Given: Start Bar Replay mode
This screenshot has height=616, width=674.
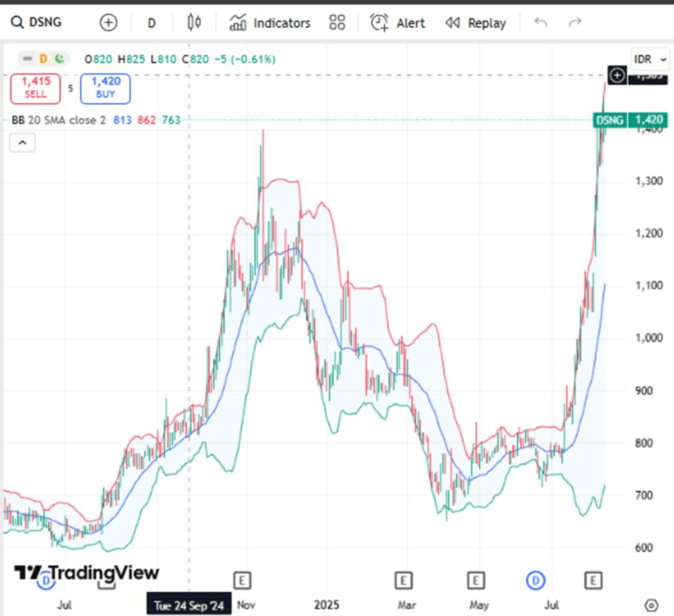Looking at the screenshot, I should (x=476, y=23).
